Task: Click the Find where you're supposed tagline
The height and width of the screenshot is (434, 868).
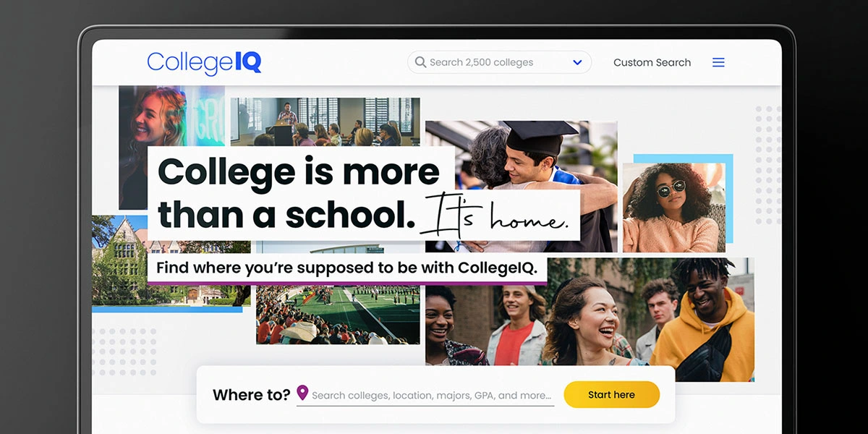Action: pyautogui.click(x=347, y=268)
